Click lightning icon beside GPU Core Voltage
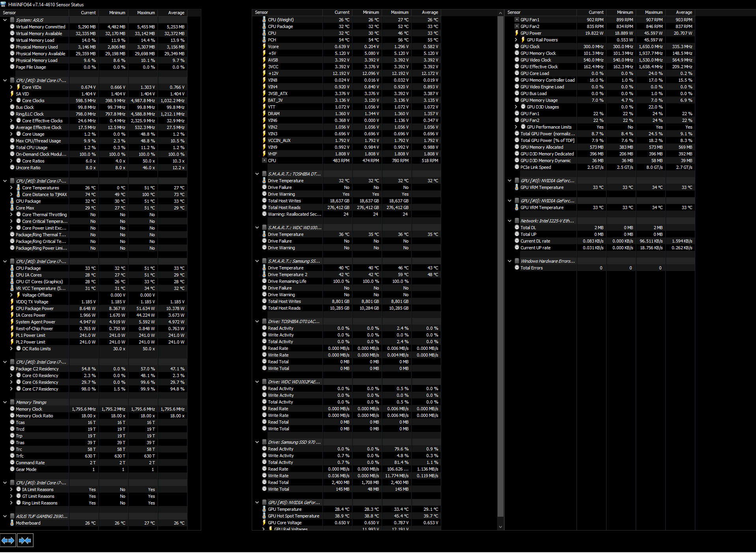This screenshot has width=756, height=553. pos(264,523)
